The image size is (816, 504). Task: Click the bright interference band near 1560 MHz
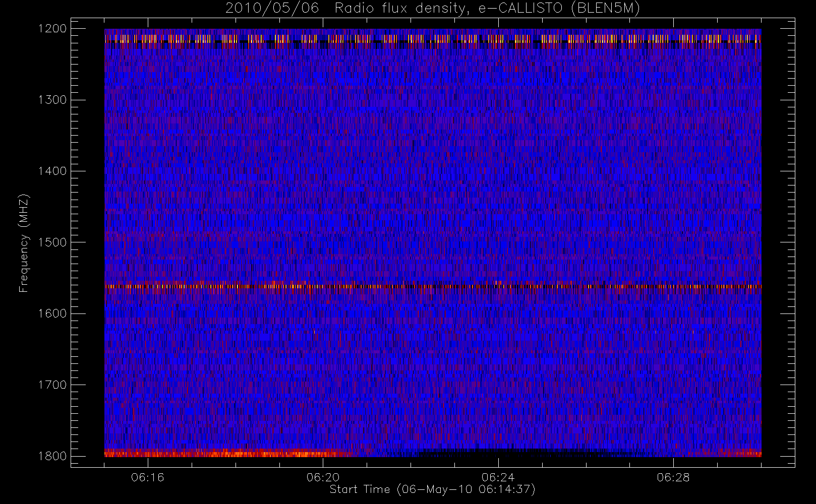[x=433, y=286]
